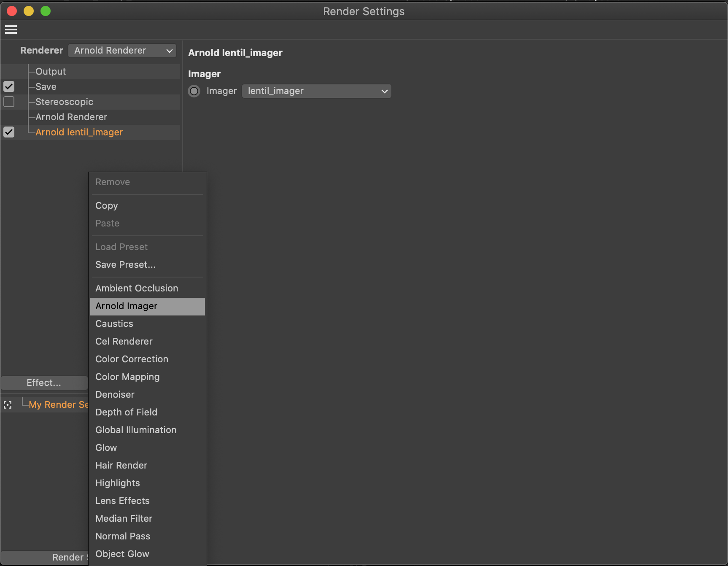728x566 pixels.
Task: Add Object Glow effect
Action: [x=148, y=554]
